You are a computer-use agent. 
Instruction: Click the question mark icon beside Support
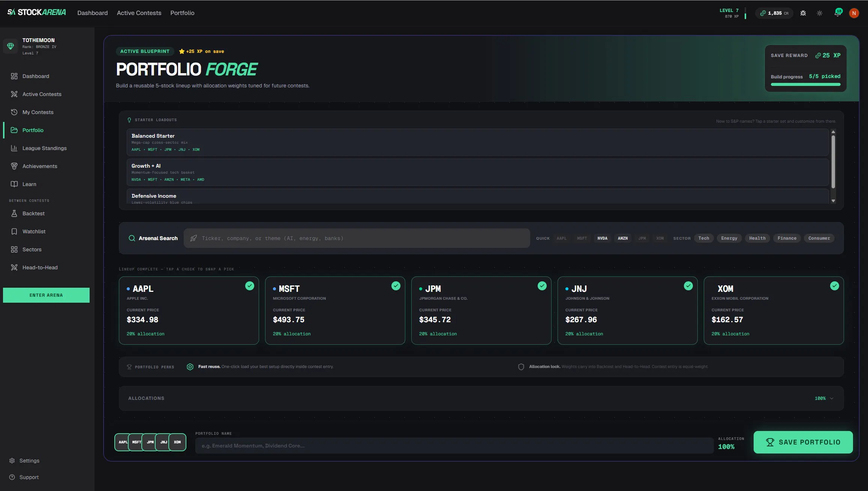pyautogui.click(x=12, y=477)
